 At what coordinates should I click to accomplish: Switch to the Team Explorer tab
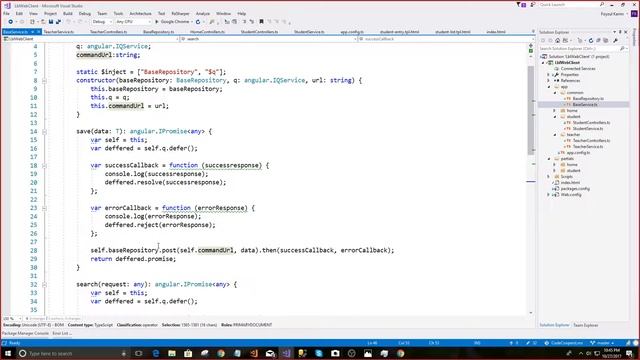(x=585, y=325)
